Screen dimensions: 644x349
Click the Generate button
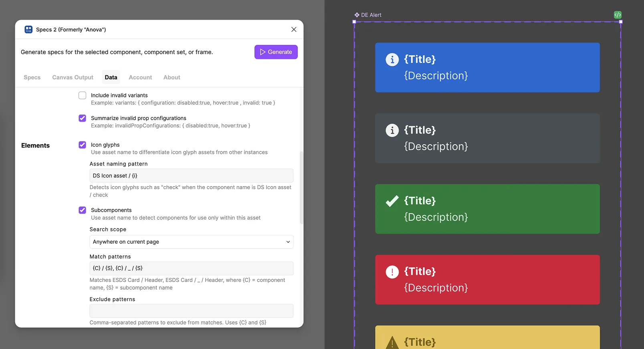pos(276,52)
